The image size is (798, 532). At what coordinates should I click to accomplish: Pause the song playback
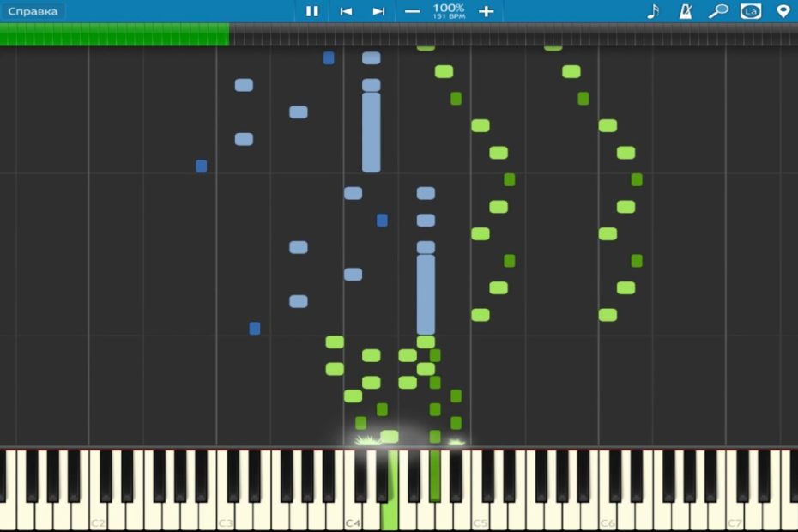coord(312,11)
